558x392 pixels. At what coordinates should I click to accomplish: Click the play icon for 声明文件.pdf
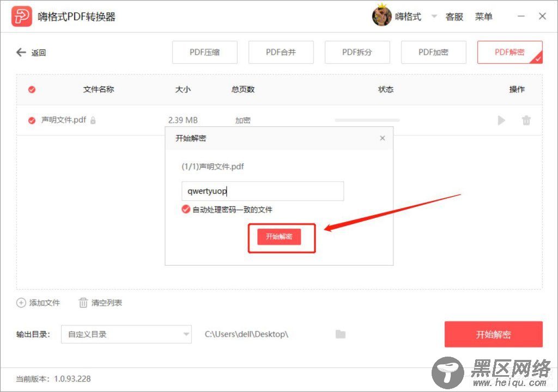(501, 120)
